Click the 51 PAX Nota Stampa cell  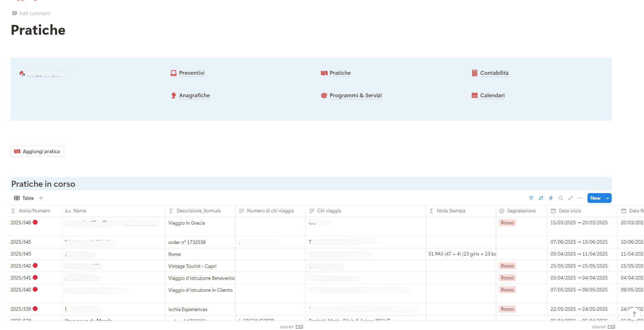point(461,254)
